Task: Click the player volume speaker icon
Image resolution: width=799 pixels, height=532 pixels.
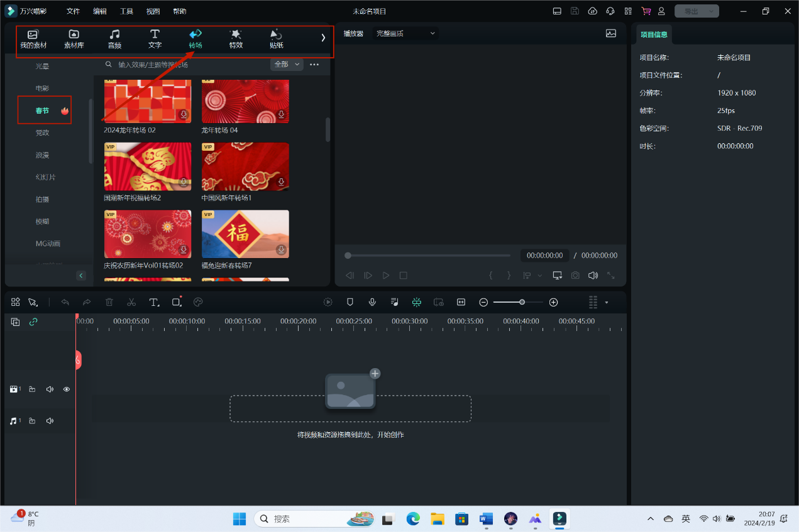Action: 592,276
